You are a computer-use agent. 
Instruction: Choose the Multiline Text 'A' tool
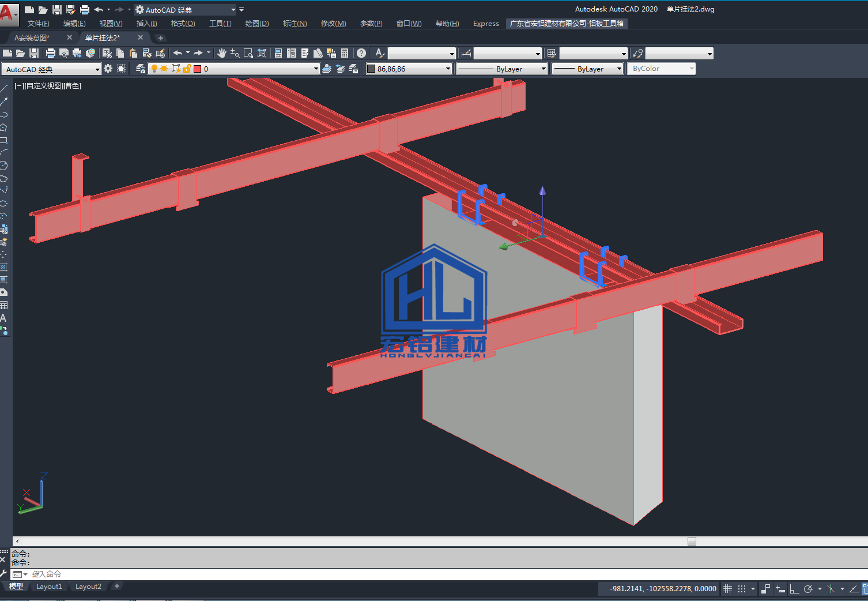coord(3,318)
